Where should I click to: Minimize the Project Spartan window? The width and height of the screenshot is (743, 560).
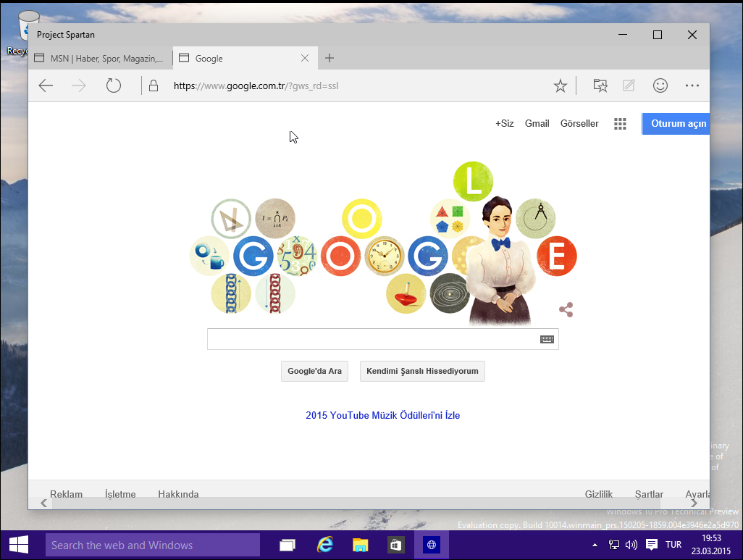623,35
